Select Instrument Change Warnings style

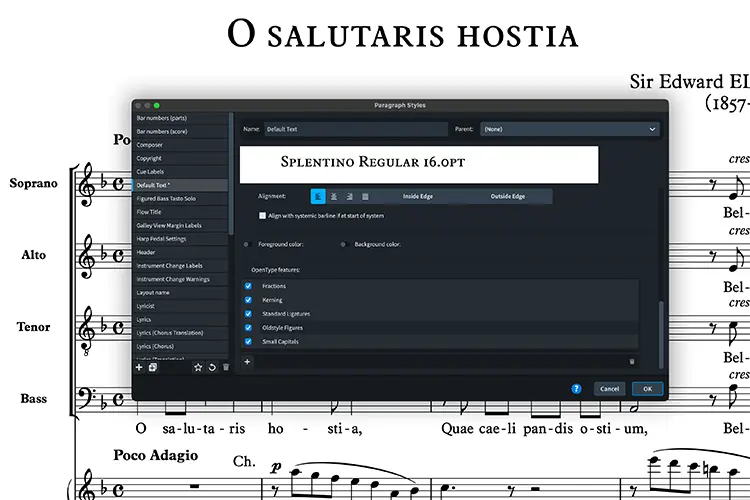point(180,279)
